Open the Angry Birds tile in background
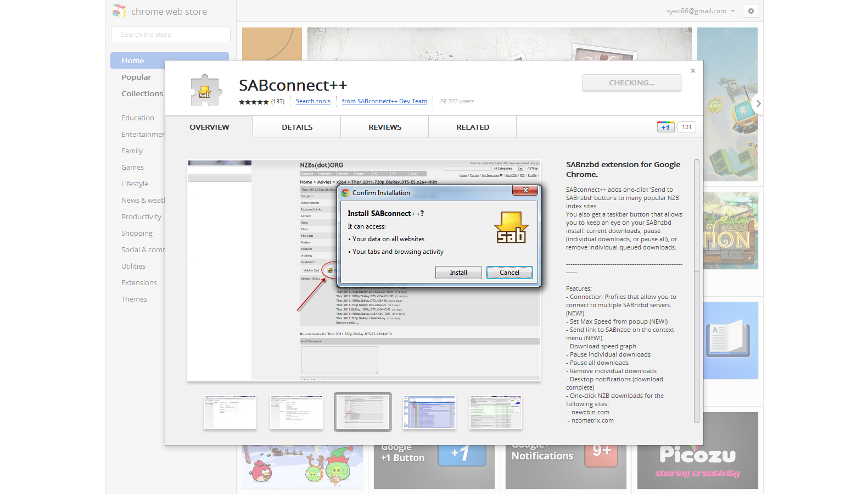This screenshot has width=868, height=494. click(x=303, y=467)
